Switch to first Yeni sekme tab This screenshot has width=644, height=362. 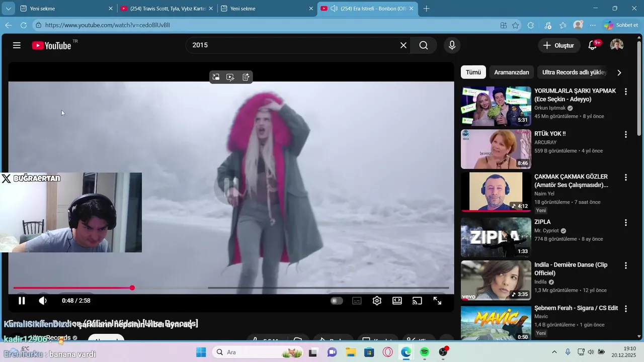click(65, 9)
